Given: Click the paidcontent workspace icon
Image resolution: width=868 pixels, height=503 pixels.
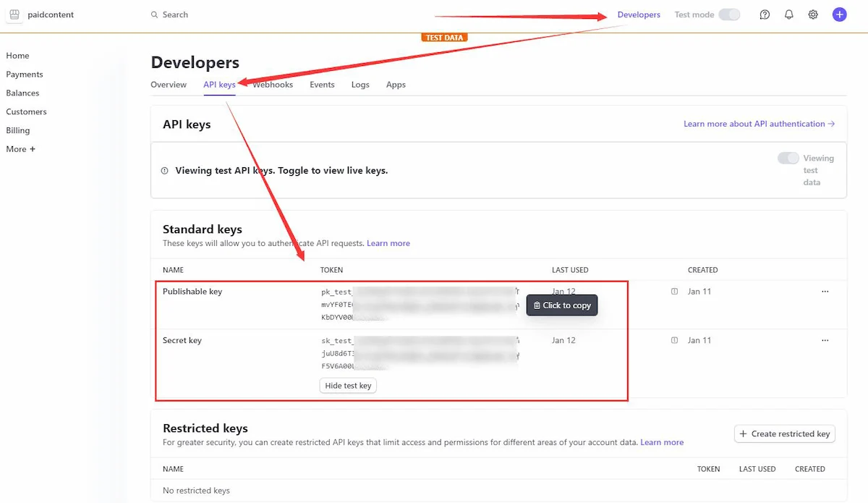Looking at the screenshot, I should tap(14, 14).
